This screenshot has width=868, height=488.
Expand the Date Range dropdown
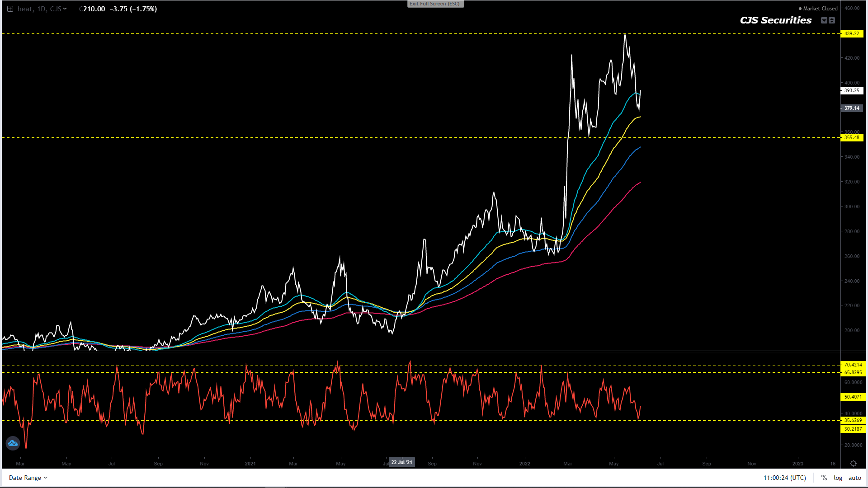click(x=28, y=478)
